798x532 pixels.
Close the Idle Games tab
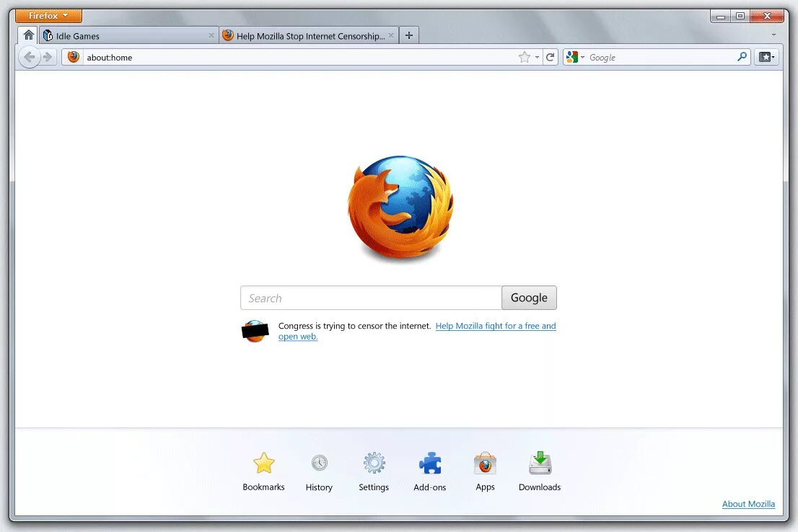pos(211,35)
